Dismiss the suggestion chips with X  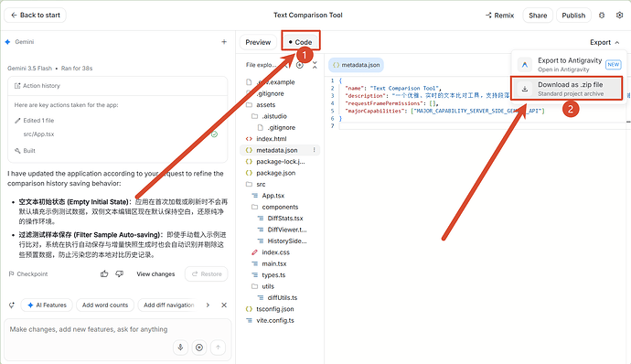pyautogui.click(x=224, y=305)
